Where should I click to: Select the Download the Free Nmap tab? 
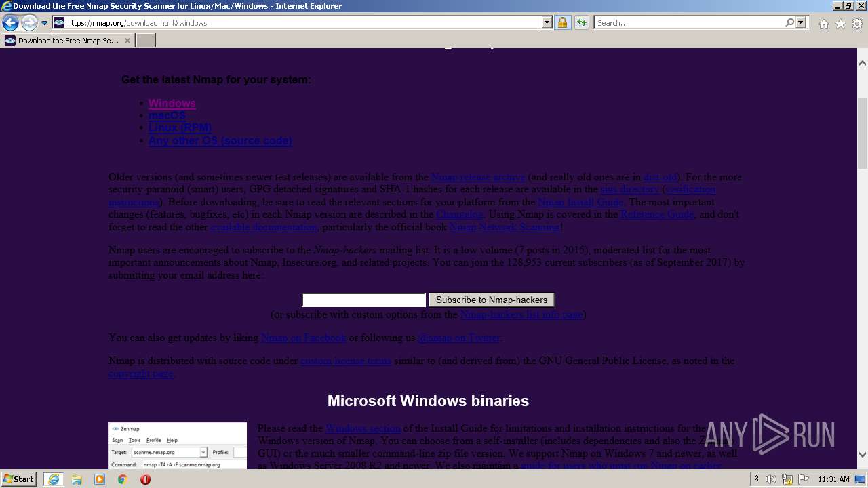pos(66,41)
